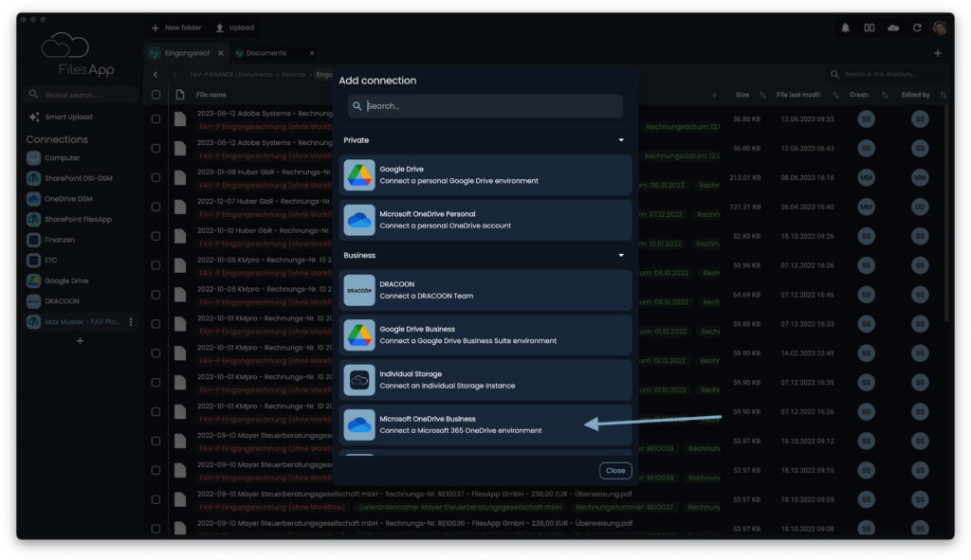This screenshot has width=971, height=560.
Task: Choose the DRACOON logo in the connection list
Action: [359, 290]
